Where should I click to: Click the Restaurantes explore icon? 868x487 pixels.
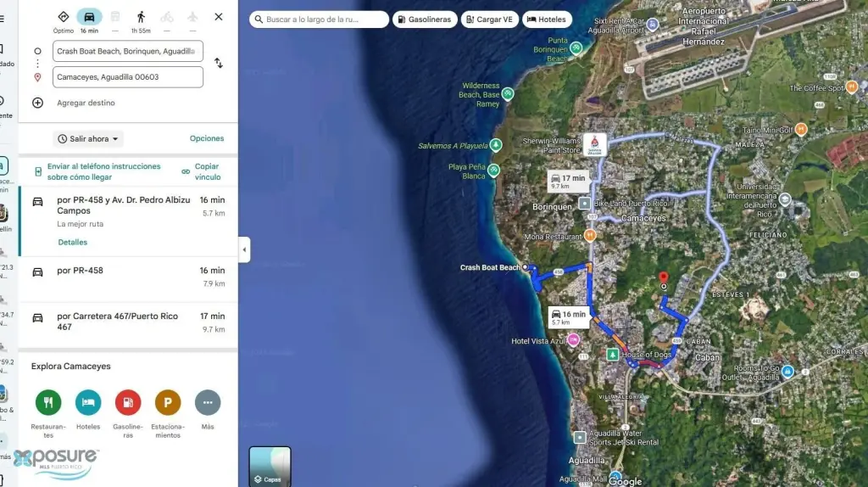click(x=48, y=402)
